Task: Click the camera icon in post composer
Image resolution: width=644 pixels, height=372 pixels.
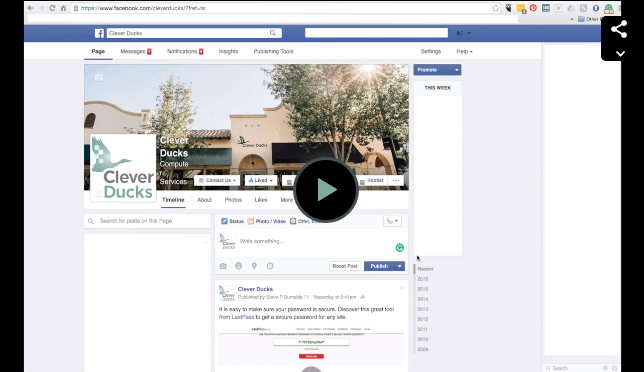Action: pos(223,266)
